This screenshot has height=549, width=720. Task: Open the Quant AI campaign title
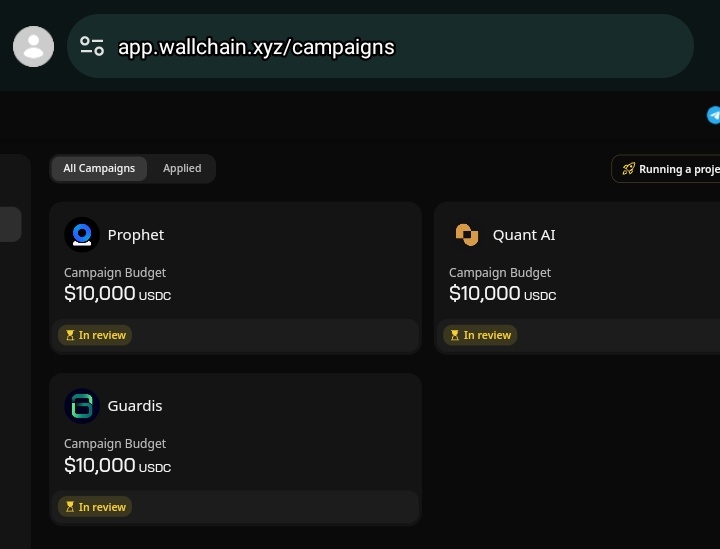pos(524,235)
